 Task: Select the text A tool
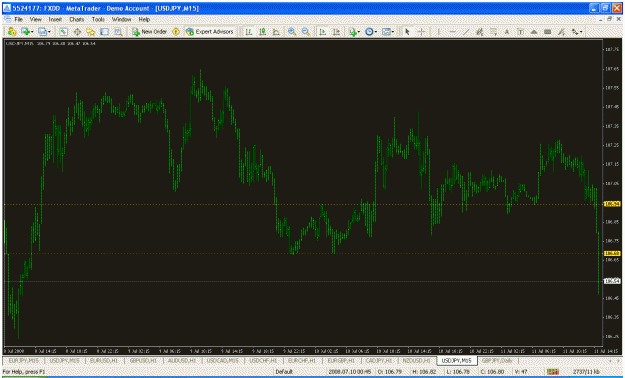[507, 32]
